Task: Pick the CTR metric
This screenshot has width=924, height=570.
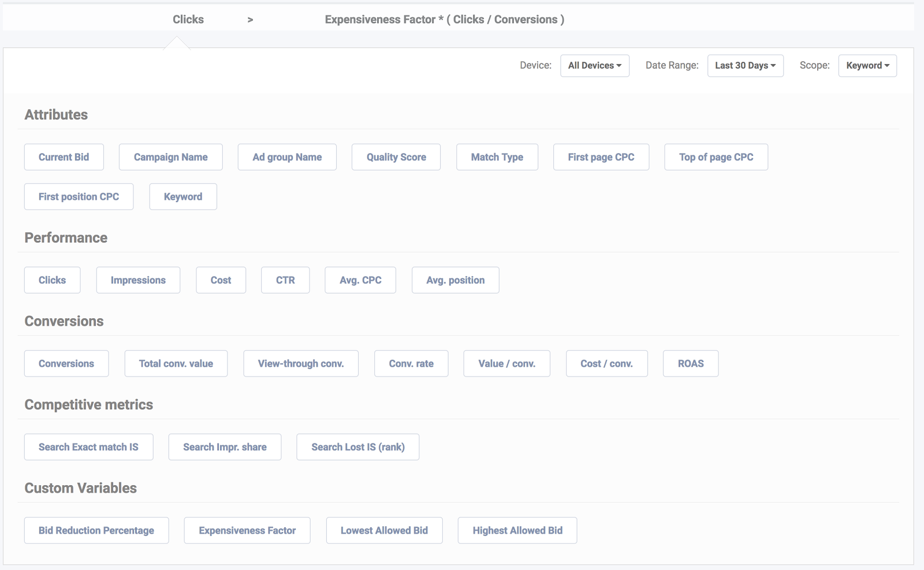Action: (x=285, y=280)
